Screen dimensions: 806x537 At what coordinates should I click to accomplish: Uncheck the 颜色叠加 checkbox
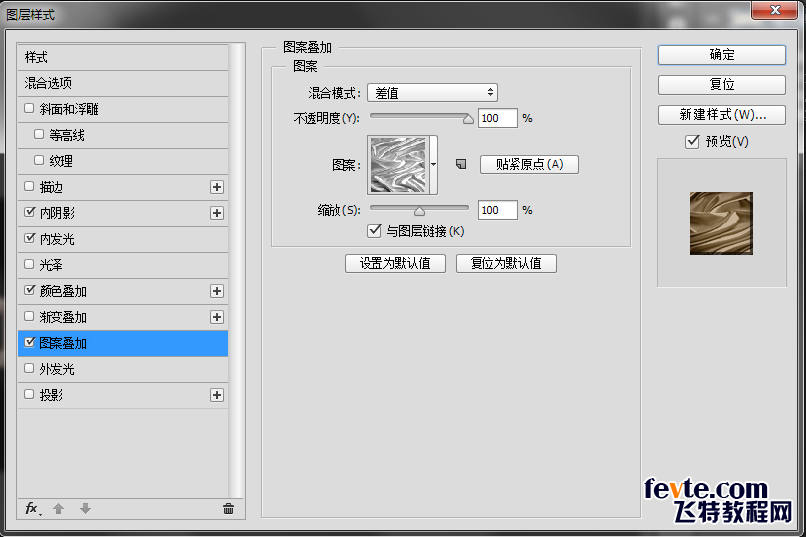click(x=29, y=290)
